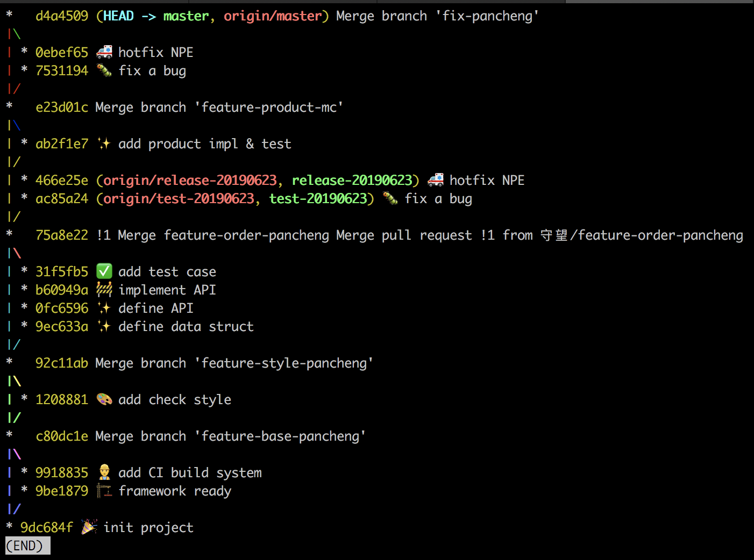Select commit hash 9918835

point(62,472)
